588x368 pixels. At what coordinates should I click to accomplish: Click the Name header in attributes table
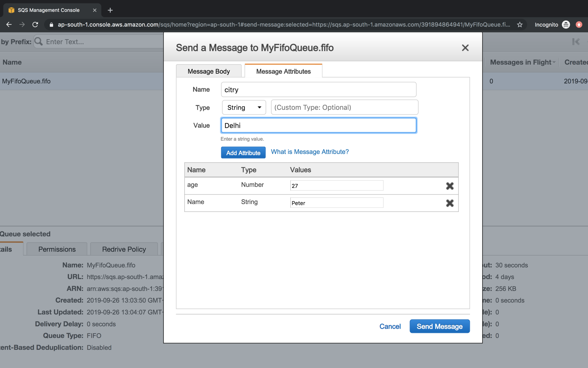196,170
